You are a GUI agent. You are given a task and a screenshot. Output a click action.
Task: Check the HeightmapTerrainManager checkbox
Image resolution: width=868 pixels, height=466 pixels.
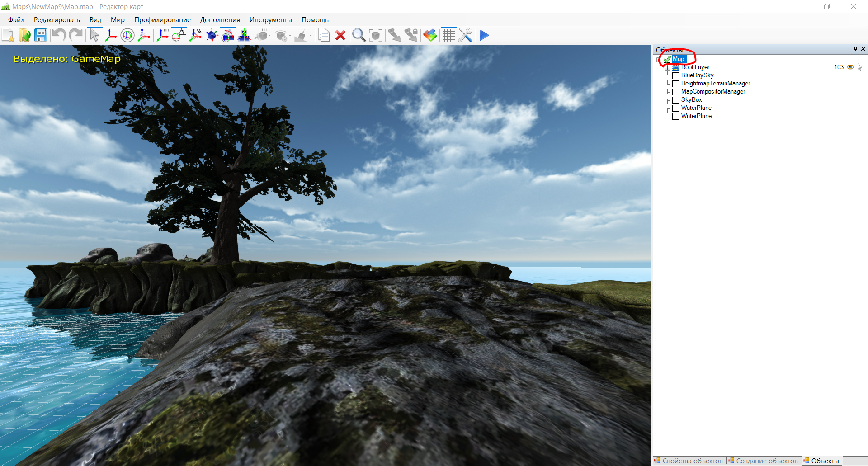[675, 84]
